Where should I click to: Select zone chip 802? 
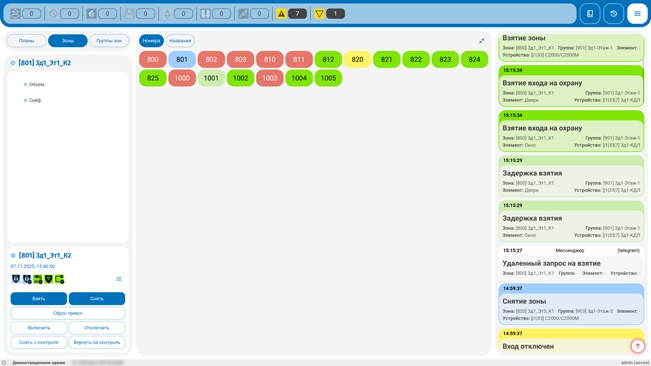(x=211, y=59)
